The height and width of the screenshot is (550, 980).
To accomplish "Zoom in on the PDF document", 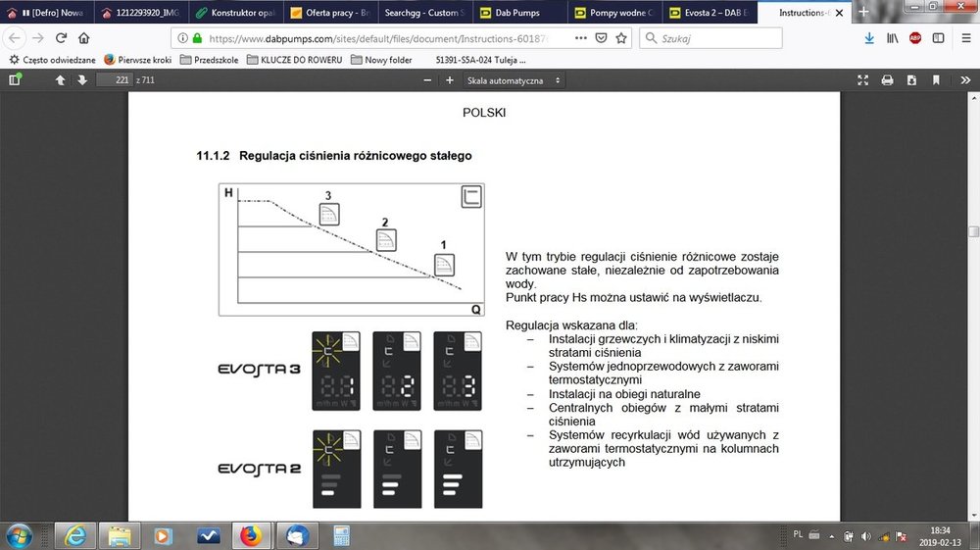I will click(x=451, y=80).
